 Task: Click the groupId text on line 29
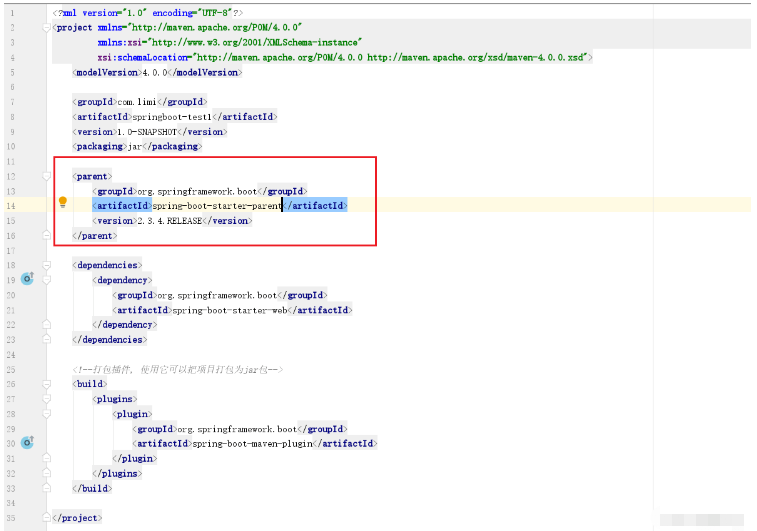click(x=240, y=429)
